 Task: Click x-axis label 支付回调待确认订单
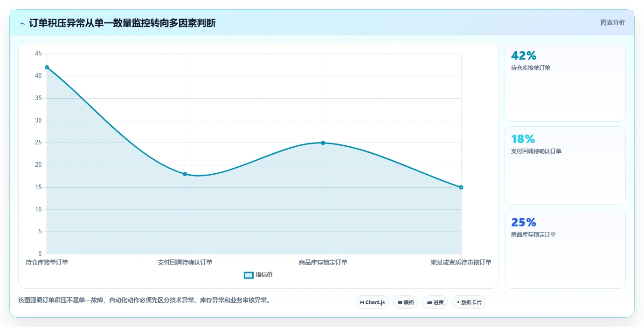click(x=185, y=262)
